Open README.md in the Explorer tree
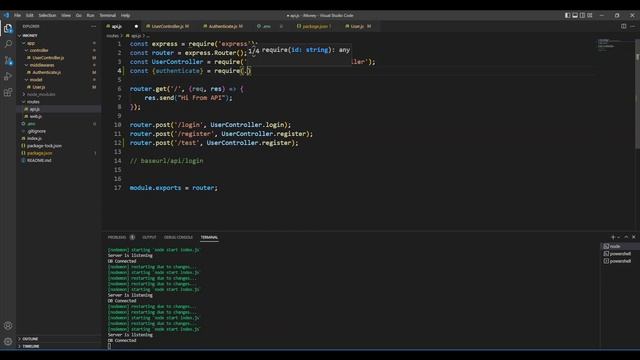Viewport: 640px width, 360px height. coord(39,160)
